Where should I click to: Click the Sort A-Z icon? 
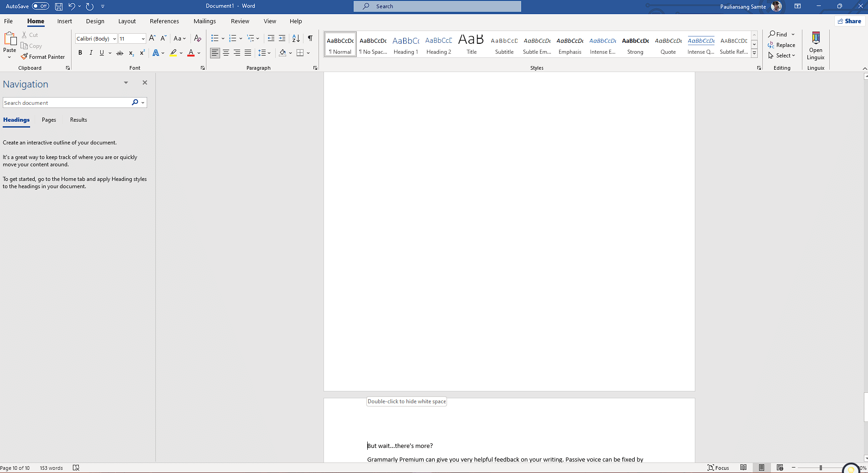click(296, 38)
